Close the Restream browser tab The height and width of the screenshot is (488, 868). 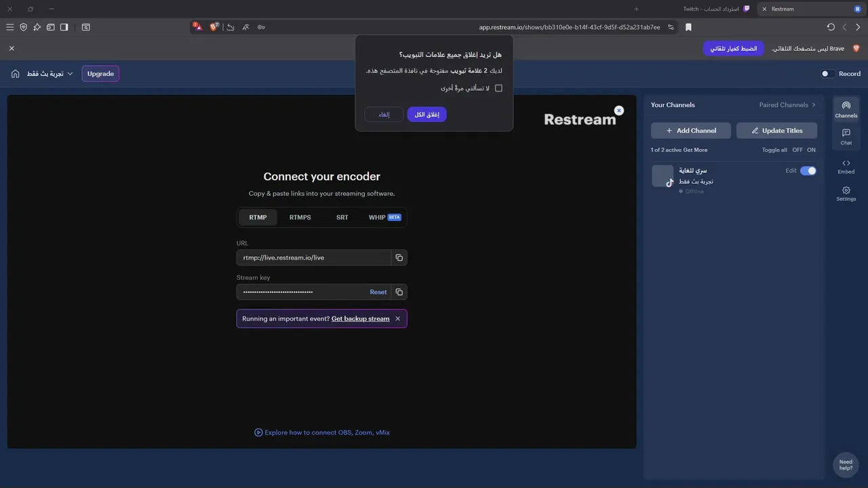[764, 9]
